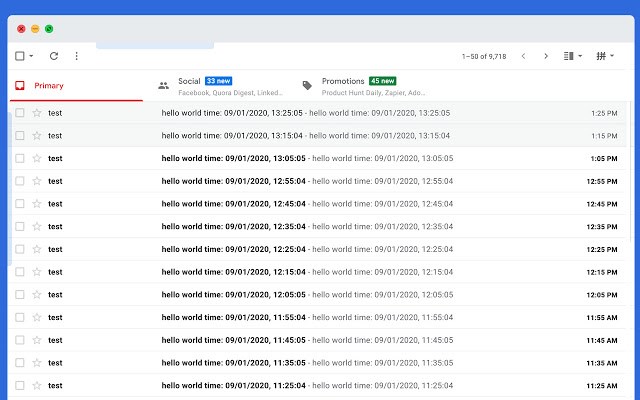Click the 33 new Social badge
The image size is (640, 400).
218,81
